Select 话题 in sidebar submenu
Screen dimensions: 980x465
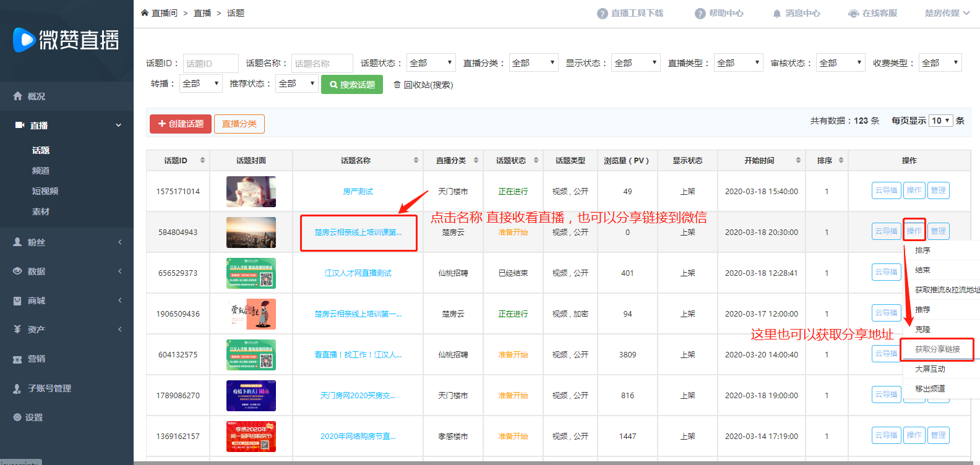click(x=41, y=150)
